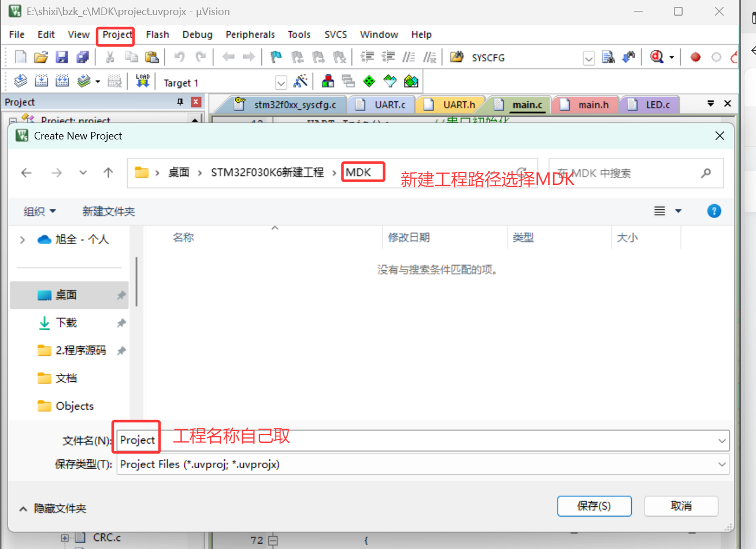Screen dimensions: 756x549
Task: Click the Redo arrow icon
Action: [201, 57]
